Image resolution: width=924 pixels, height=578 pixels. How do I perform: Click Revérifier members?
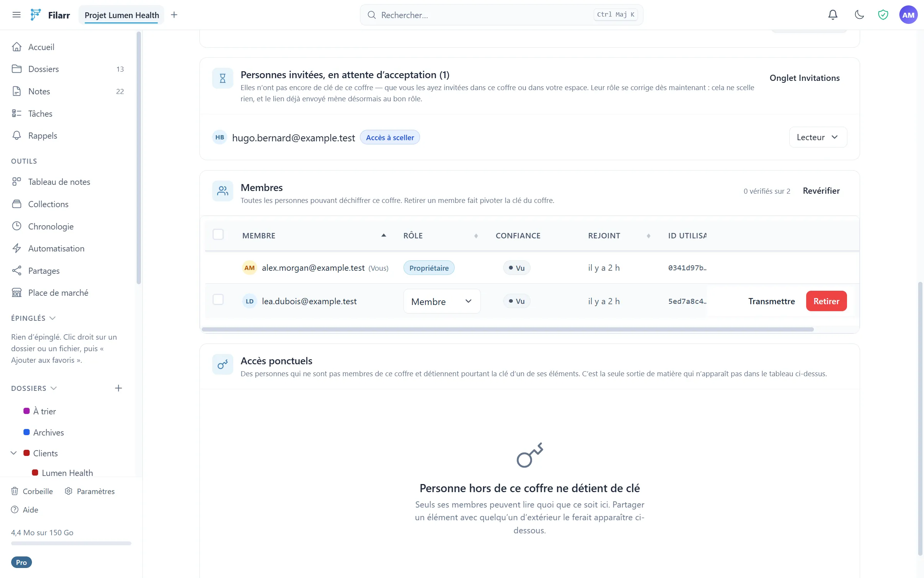pos(821,191)
